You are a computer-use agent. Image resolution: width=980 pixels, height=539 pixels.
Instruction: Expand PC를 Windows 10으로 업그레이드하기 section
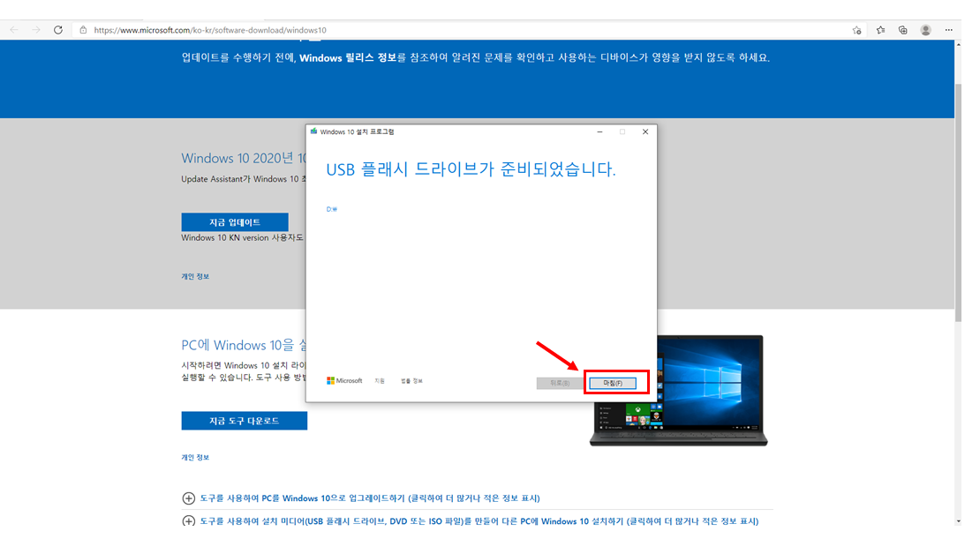(x=360, y=498)
